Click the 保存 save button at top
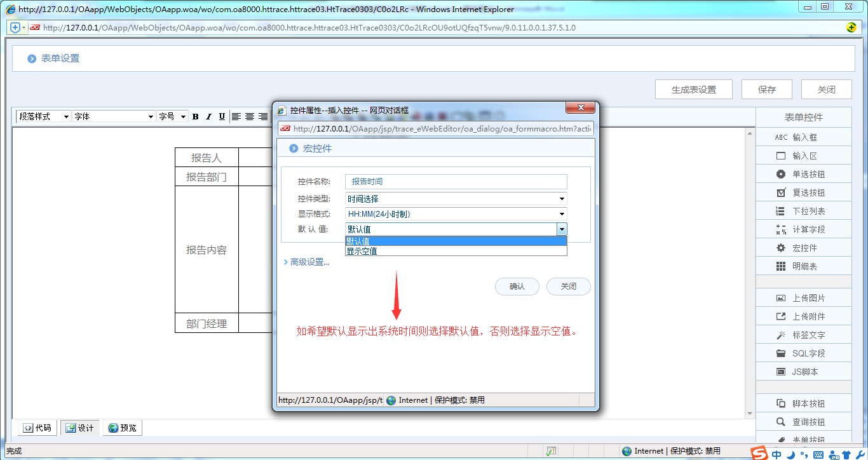The height and width of the screenshot is (460, 868). (766, 89)
